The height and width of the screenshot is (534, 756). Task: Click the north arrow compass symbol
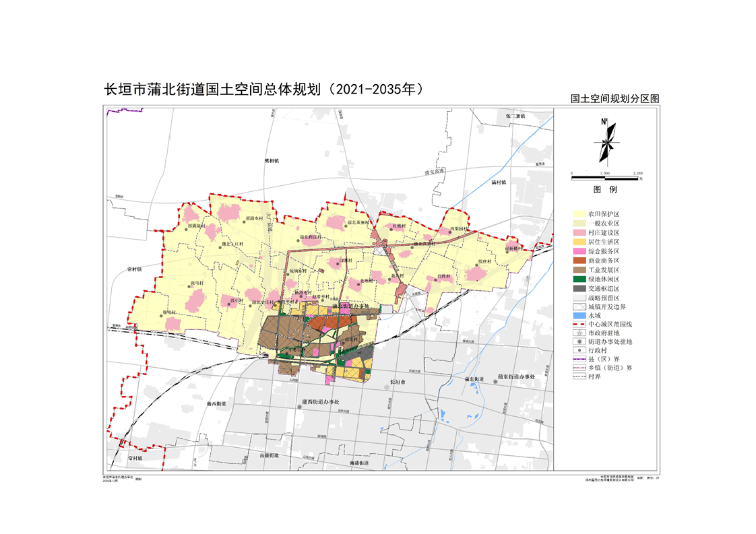click(x=606, y=141)
